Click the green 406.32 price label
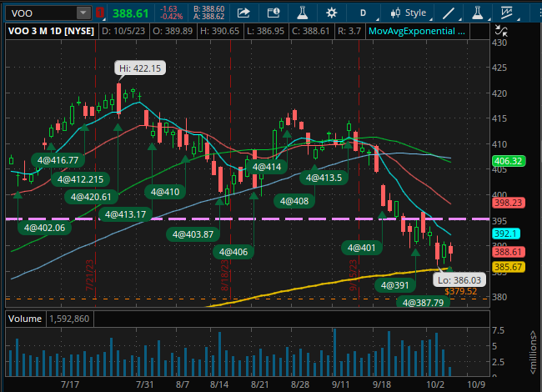 click(x=508, y=161)
